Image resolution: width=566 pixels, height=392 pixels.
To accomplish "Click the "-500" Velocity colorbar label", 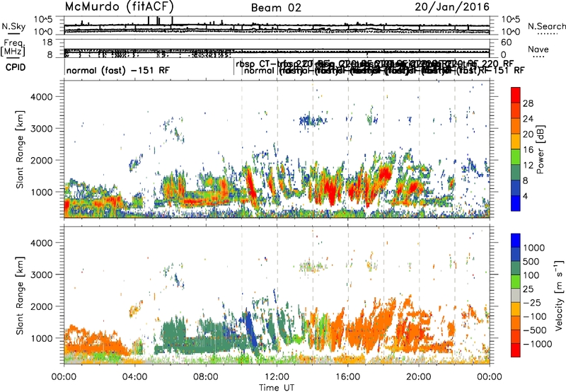I will pyautogui.click(x=534, y=330).
